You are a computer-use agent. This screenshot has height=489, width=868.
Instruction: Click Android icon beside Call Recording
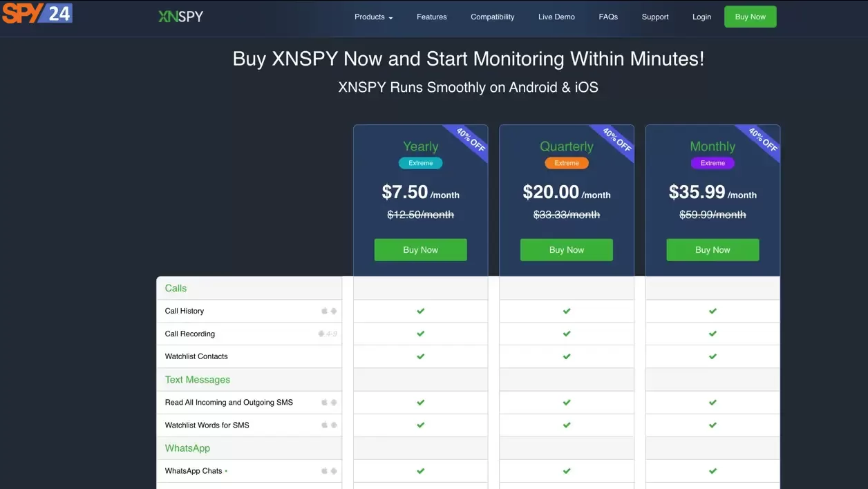[x=321, y=334]
